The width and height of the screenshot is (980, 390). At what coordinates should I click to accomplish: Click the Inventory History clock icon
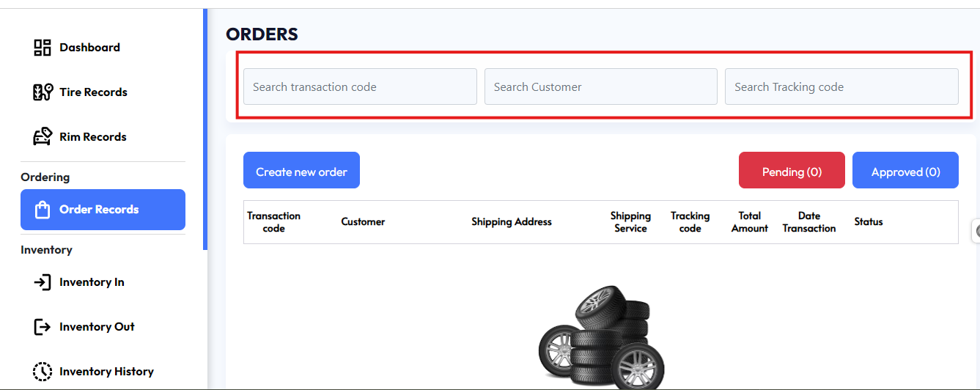point(43,372)
